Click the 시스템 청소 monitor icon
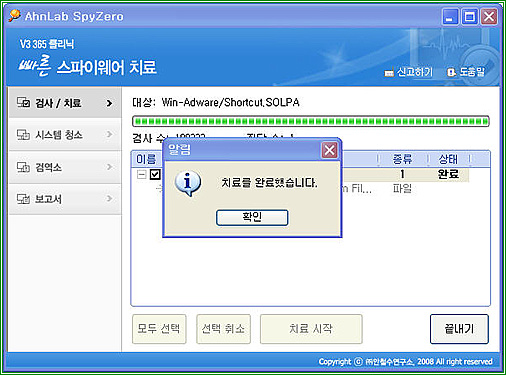 [x=23, y=135]
